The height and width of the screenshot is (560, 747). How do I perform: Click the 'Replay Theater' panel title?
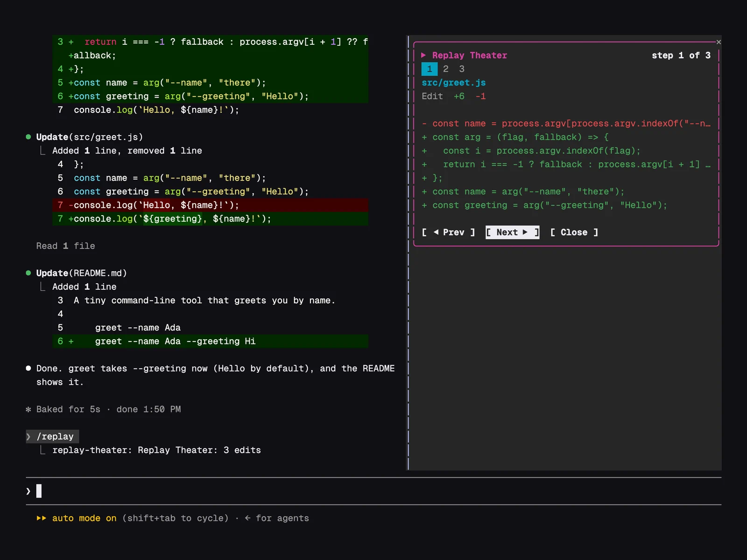[x=470, y=55]
